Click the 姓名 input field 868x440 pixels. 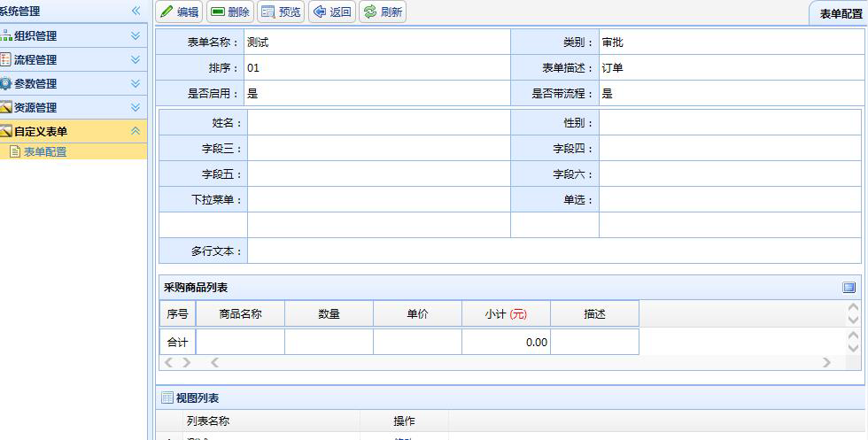coord(378,123)
